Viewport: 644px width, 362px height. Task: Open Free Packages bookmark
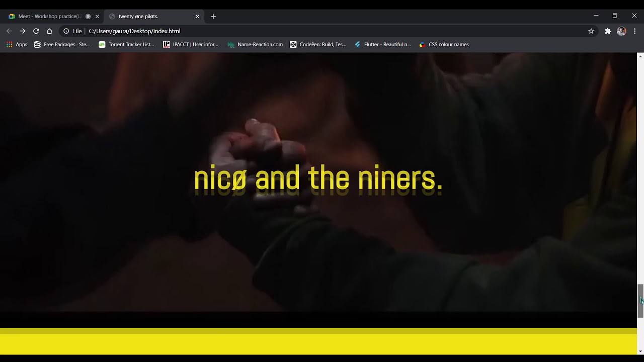61,44
